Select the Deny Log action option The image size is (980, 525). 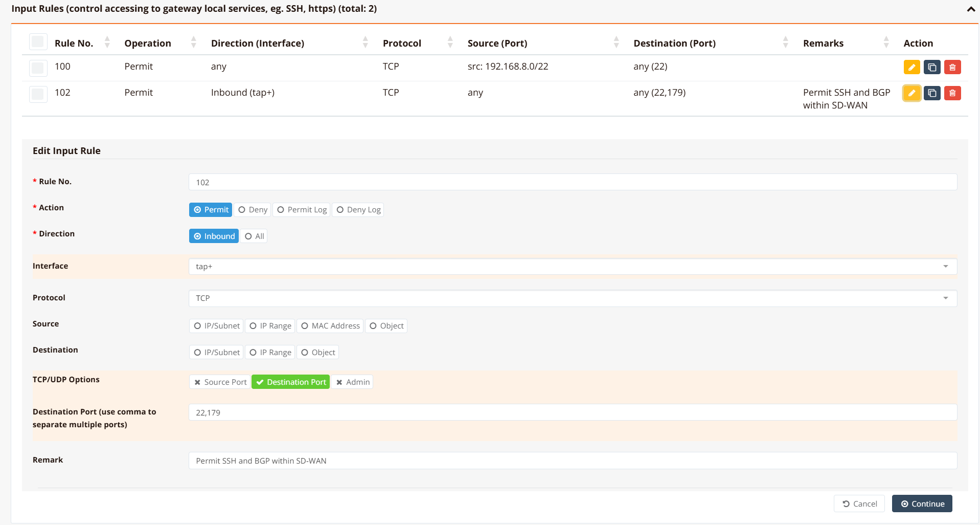click(x=358, y=210)
